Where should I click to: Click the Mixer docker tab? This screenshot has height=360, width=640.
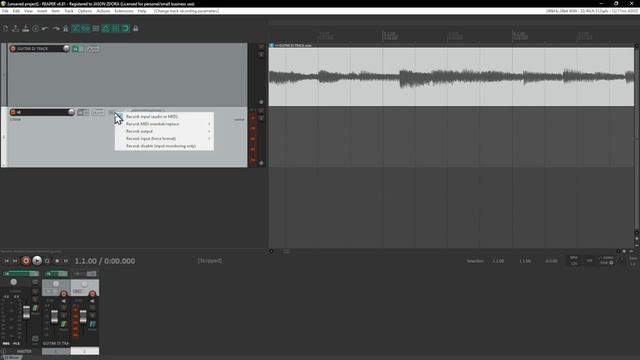point(12,358)
